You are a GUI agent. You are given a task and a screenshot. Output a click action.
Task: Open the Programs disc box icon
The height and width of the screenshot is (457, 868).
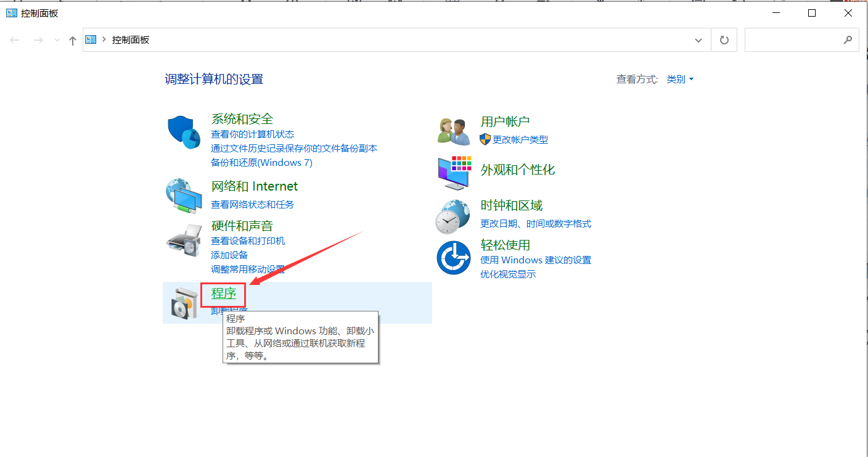coord(184,303)
